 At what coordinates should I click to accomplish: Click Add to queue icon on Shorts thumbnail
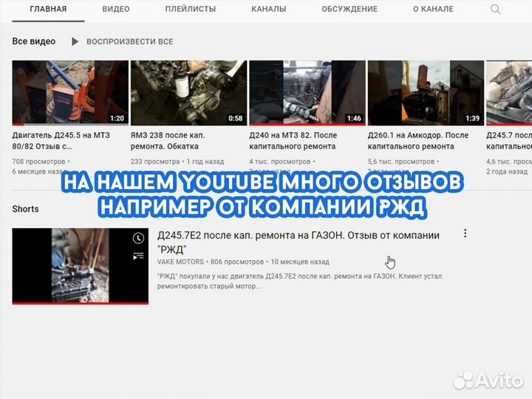pyautogui.click(x=138, y=256)
